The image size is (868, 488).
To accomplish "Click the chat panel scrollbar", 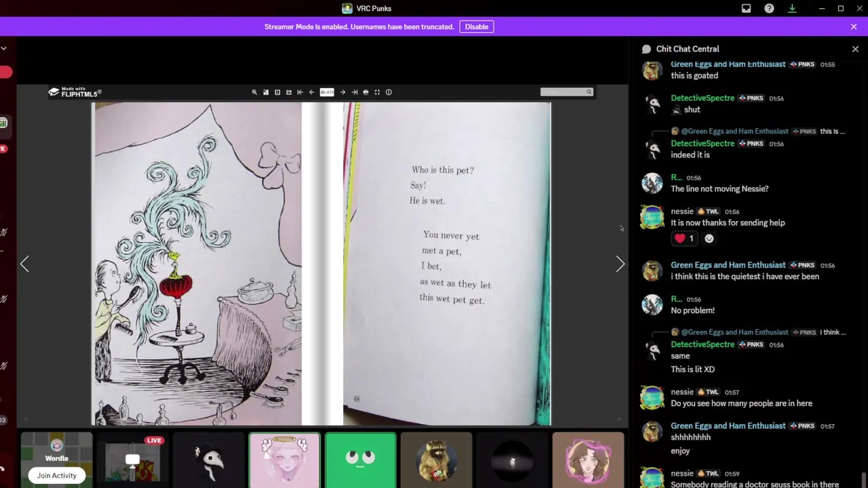I will pyautogui.click(x=863, y=480).
